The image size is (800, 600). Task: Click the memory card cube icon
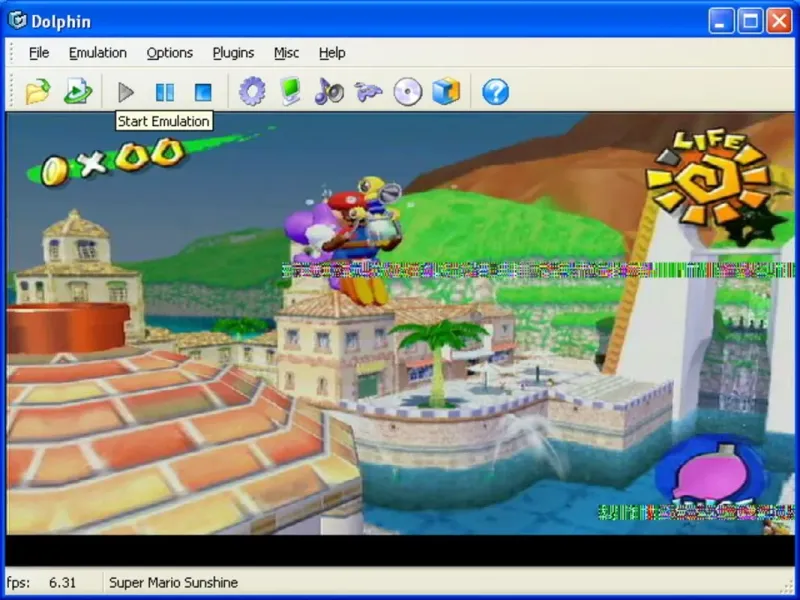point(446,92)
